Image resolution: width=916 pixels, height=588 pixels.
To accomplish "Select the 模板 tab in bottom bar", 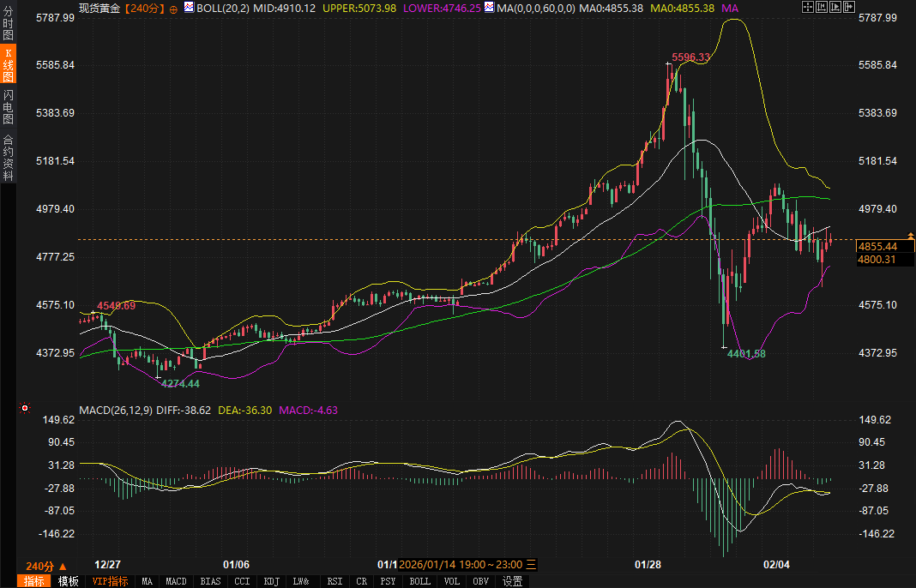I will pos(69,581).
